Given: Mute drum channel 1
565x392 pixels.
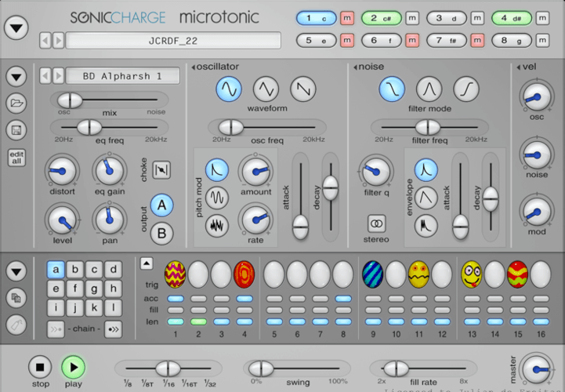Looking at the screenshot, I should (x=347, y=18).
